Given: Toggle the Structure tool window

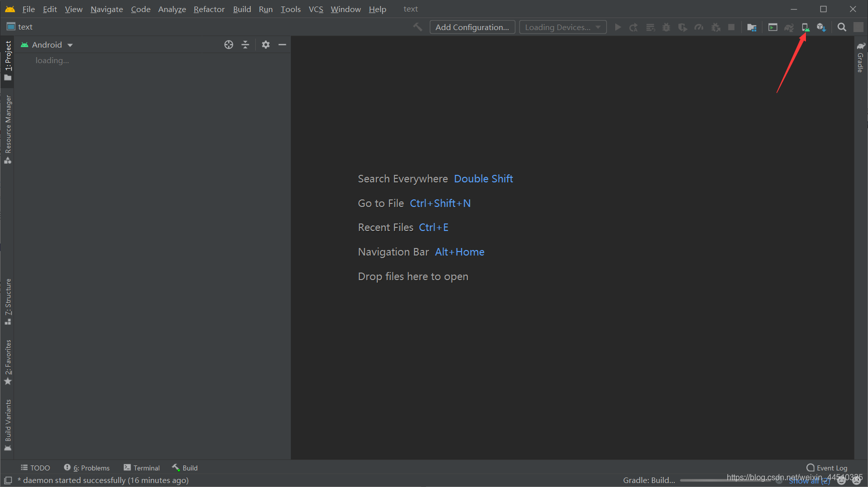Looking at the screenshot, I should [8, 302].
